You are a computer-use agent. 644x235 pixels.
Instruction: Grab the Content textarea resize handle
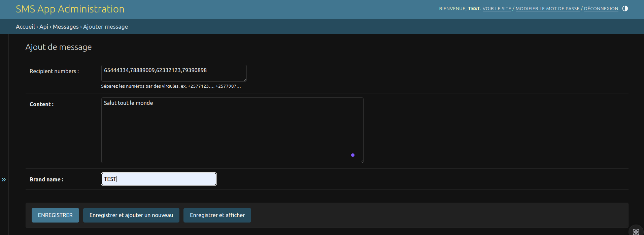point(362,161)
